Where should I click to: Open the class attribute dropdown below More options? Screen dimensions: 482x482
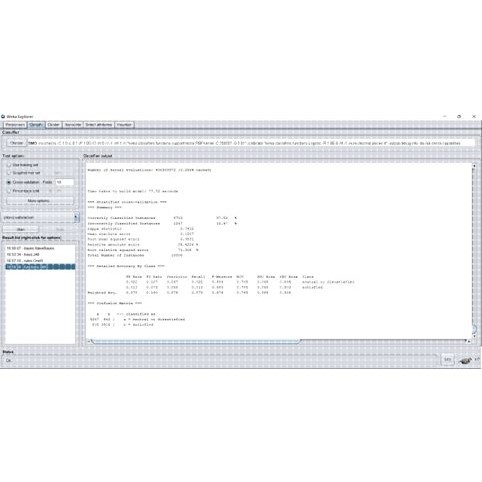[x=40, y=217]
